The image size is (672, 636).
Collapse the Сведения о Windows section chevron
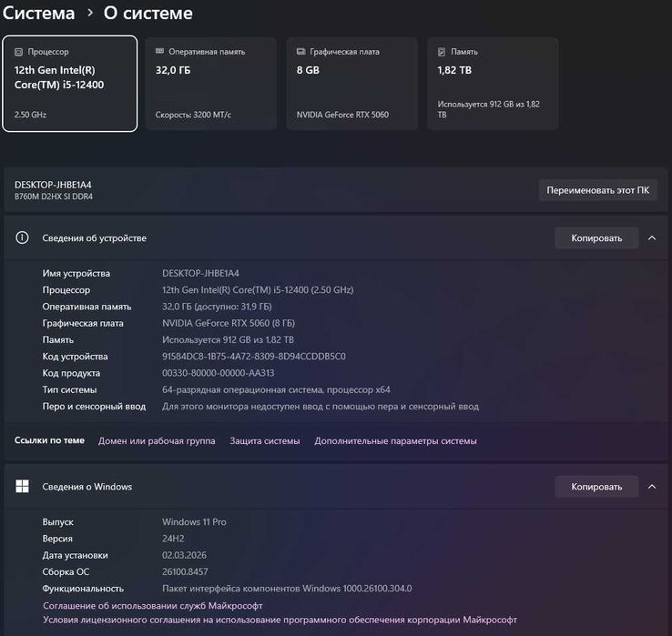652,487
